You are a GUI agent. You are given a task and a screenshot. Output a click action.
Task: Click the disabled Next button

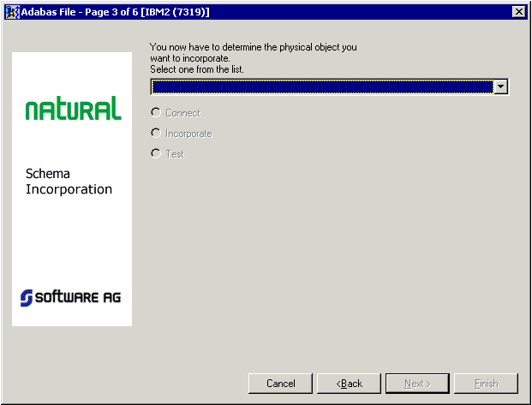417,383
